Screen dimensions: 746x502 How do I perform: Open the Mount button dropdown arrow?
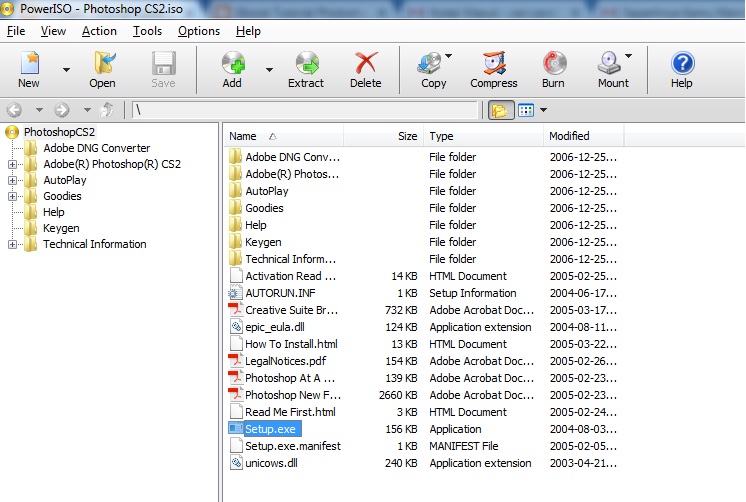tap(628, 56)
